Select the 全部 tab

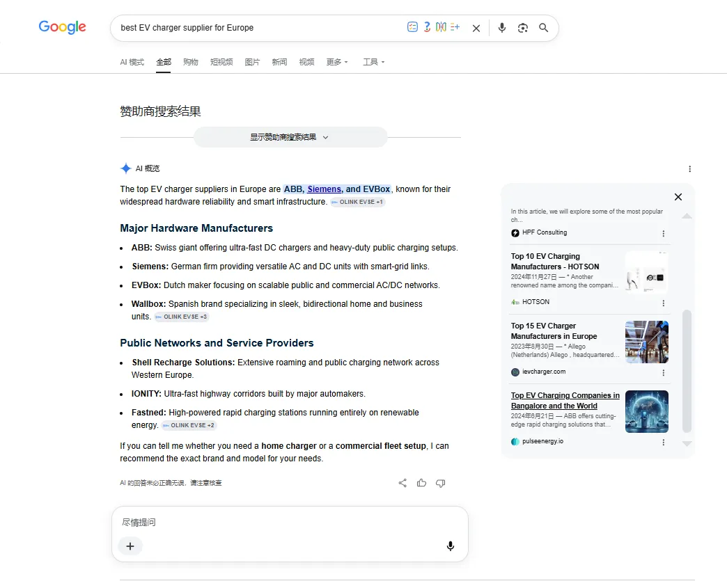[164, 62]
